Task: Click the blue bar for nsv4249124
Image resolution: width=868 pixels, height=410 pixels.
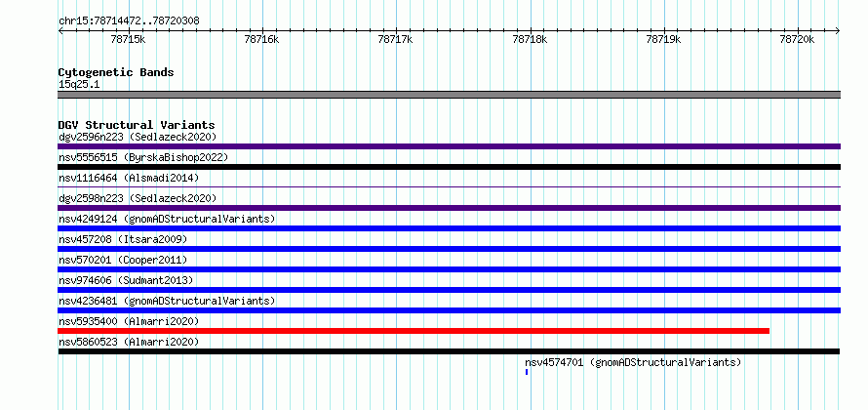Action: (x=449, y=228)
